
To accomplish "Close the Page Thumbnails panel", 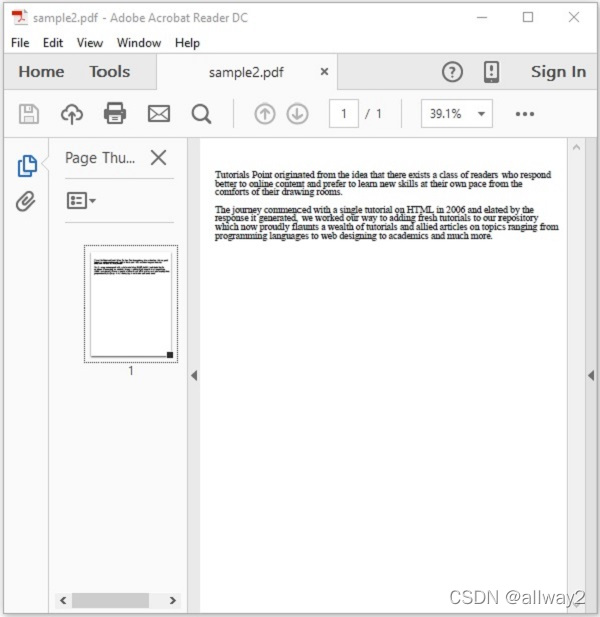I will 159,158.
